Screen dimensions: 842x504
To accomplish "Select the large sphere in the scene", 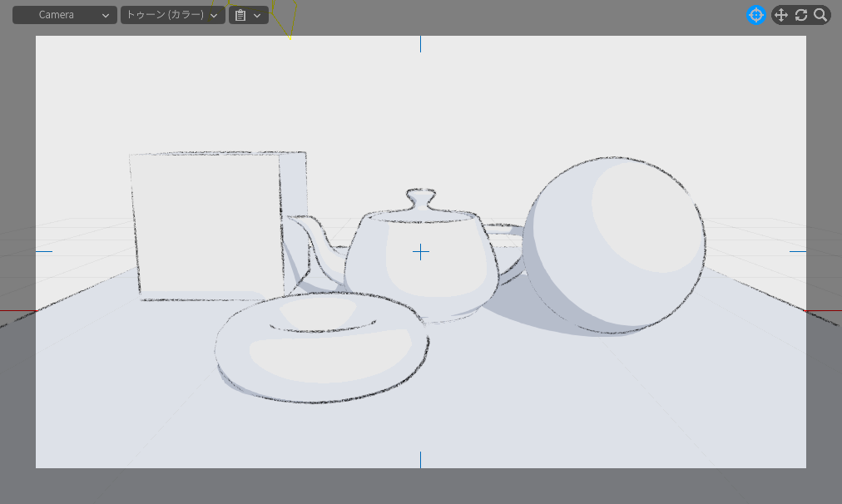I will pos(616,245).
